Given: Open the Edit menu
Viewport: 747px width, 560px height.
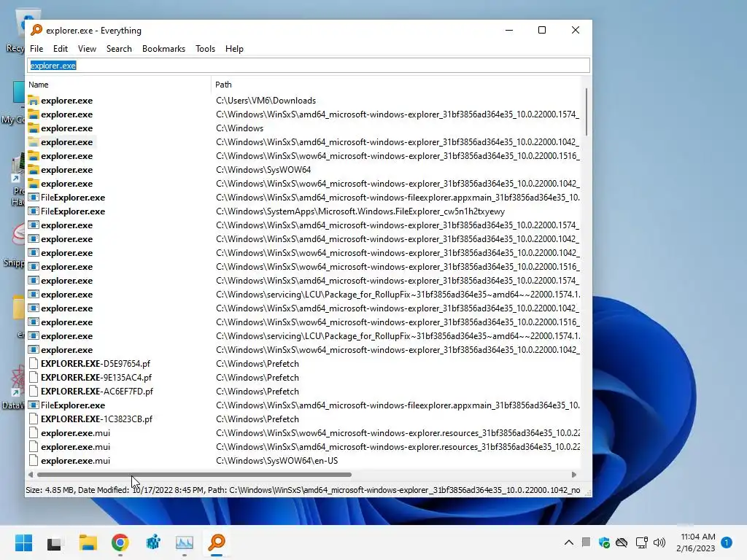Looking at the screenshot, I should coord(61,49).
